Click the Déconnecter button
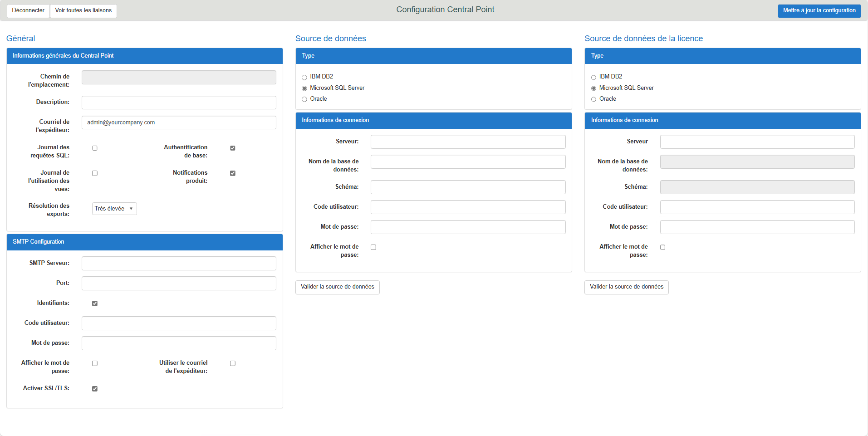Image resolution: width=868 pixels, height=436 pixels. tap(28, 10)
